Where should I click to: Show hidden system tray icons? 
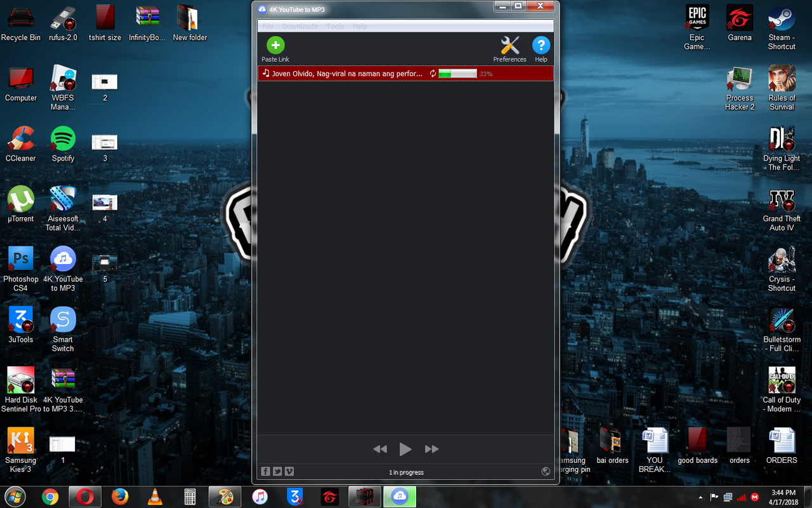pyautogui.click(x=700, y=497)
